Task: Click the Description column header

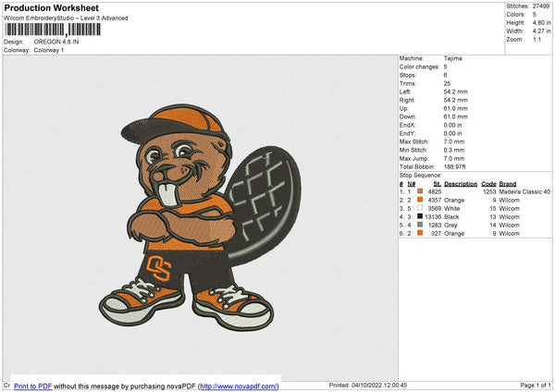Action: click(x=460, y=183)
